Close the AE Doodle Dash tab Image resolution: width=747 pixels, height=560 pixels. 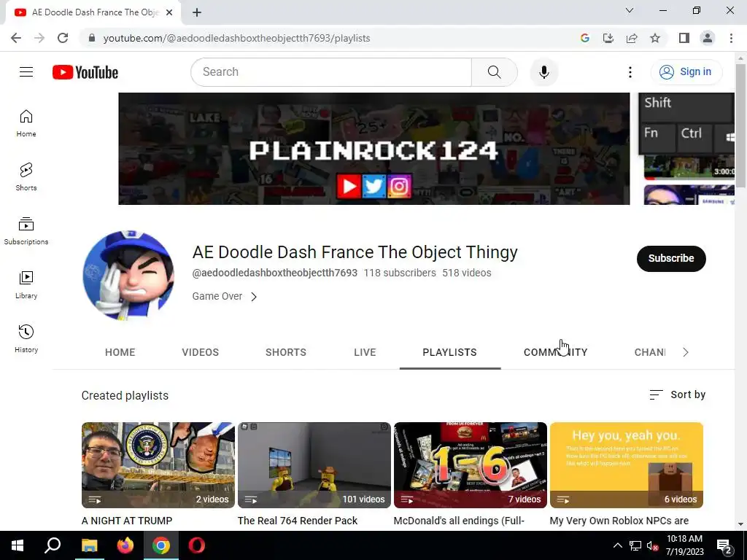point(169,12)
